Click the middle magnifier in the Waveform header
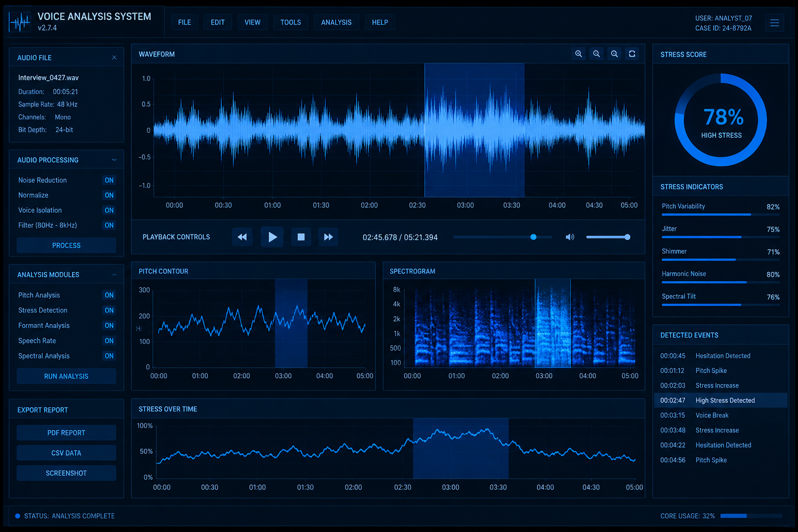The width and height of the screenshot is (798, 532). 596,54
